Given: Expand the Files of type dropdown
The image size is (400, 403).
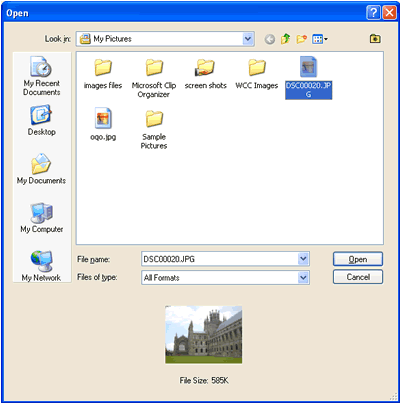Looking at the screenshot, I should click(303, 277).
